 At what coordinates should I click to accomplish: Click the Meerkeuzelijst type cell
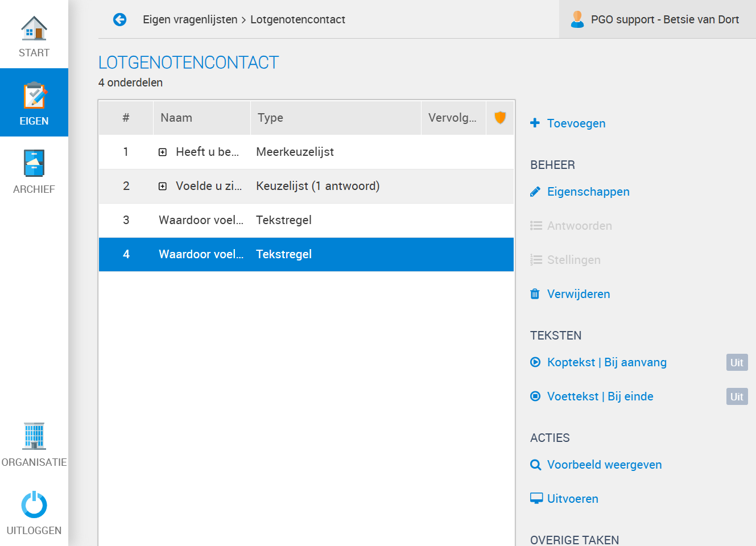click(x=295, y=152)
